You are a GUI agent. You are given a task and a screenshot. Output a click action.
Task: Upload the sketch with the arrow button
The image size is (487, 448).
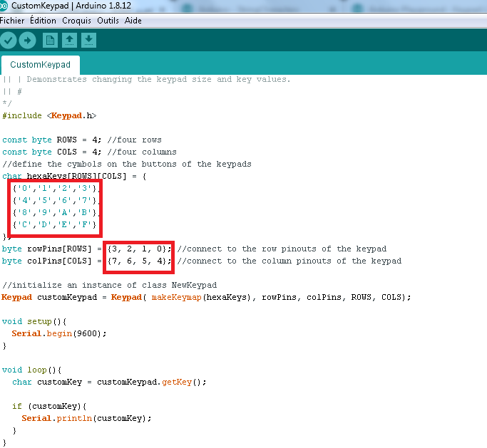click(x=28, y=41)
